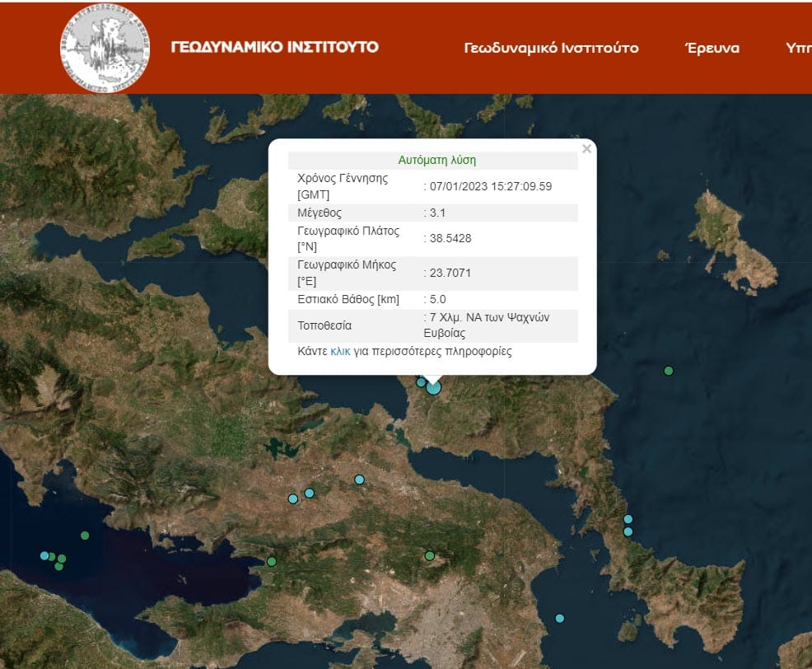Image resolution: width=812 pixels, height=669 pixels.
Task: Click the ΓΕΩΔΥΝΑΜΙΚΟ ΙΝΣΤΙΤΟΥΤΟ header title
Action: point(274,47)
